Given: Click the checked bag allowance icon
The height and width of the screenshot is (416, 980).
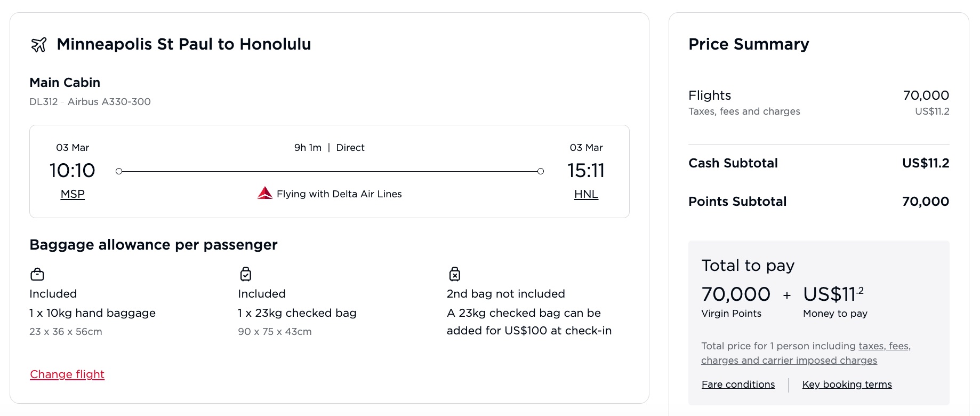Looking at the screenshot, I should coord(246,274).
